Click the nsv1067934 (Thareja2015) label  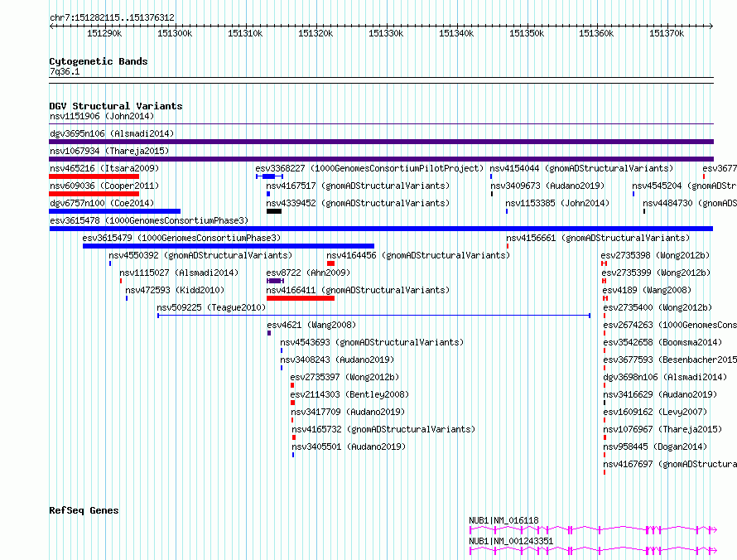click(x=109, y=151)
